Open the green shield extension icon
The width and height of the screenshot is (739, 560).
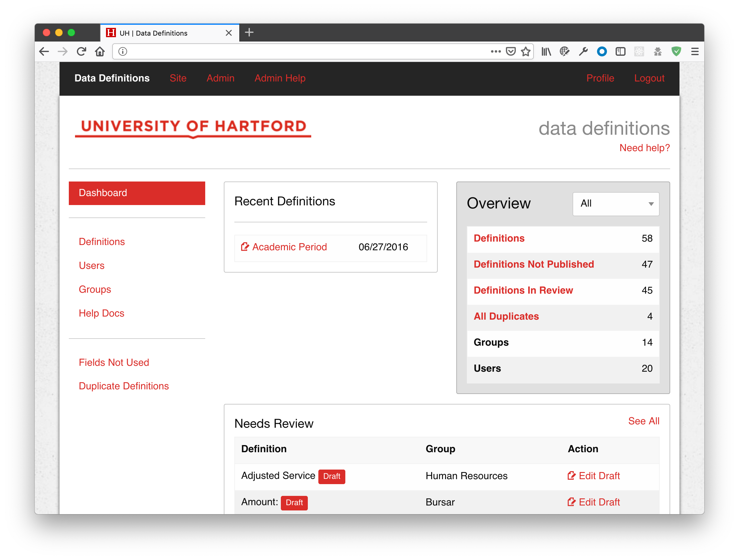pos(676,52)
